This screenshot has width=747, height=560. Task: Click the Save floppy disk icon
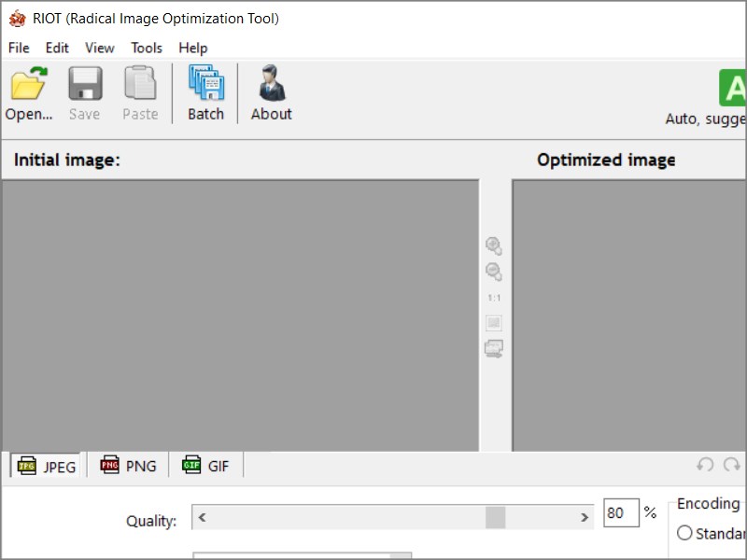pos(85,83)
